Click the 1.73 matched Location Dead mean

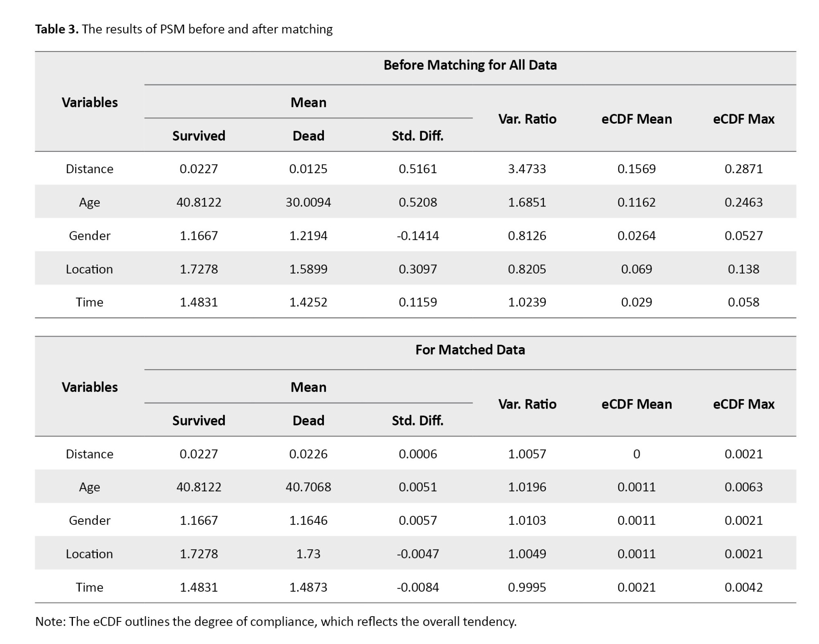[308, 554]
